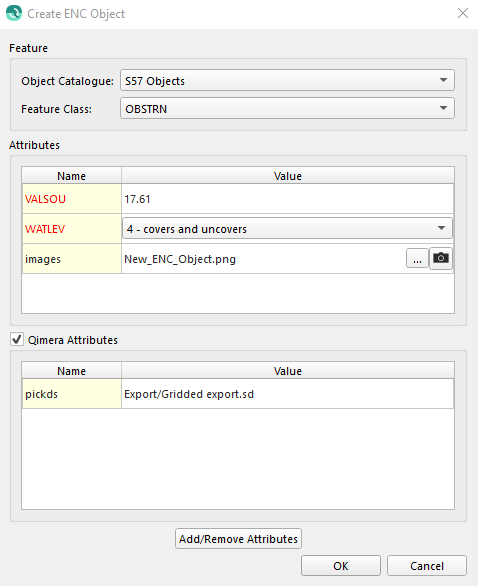Select the WATLEV attribute name cell
Viewport: 478px width, 586px height.
(72, 229)
